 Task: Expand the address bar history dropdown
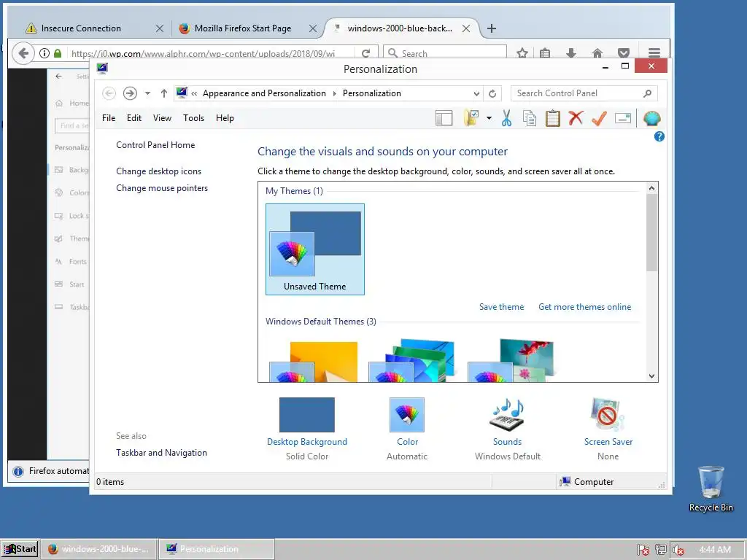pyautogui.click(x=476, y=94)
